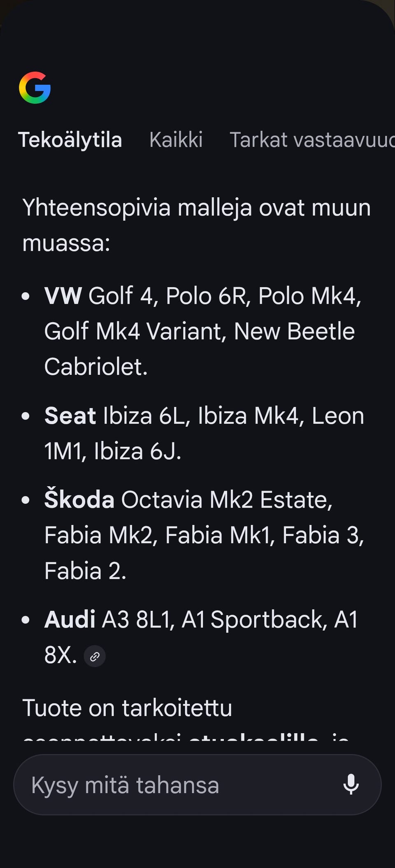Click the bullet dot before Seat
The image size is (395, 868).
tap(26, 416)
